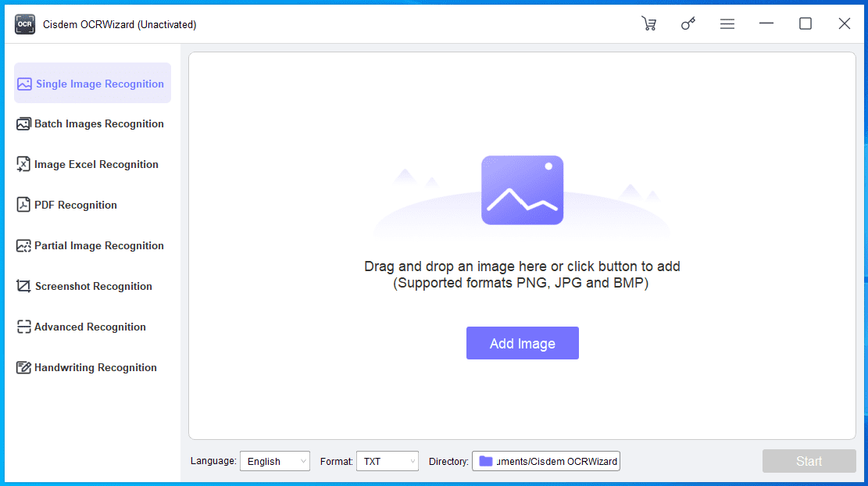Click the large image placeholder icon
This screenshot has height=486, width=868.
coord(522,190)
